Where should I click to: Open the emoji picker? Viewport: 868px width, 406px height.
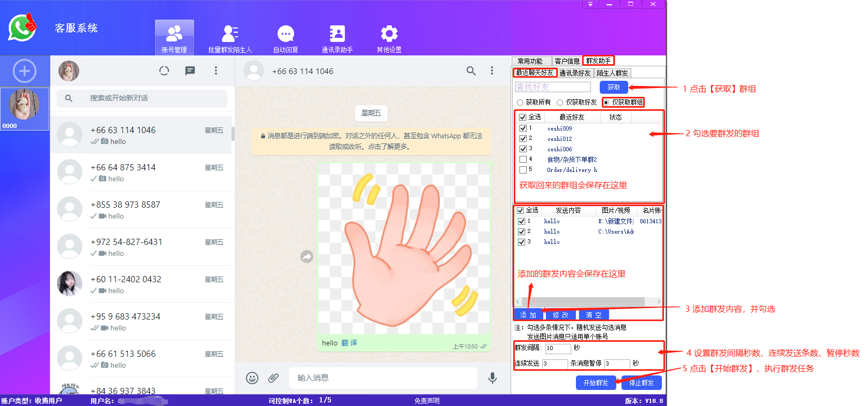click(252, 378)
